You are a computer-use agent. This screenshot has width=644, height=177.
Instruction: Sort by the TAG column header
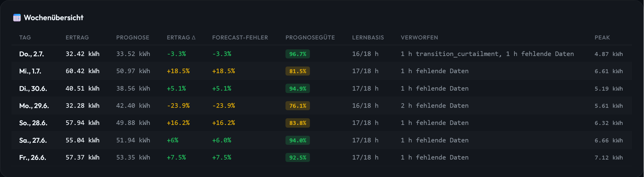coord(25,38)
